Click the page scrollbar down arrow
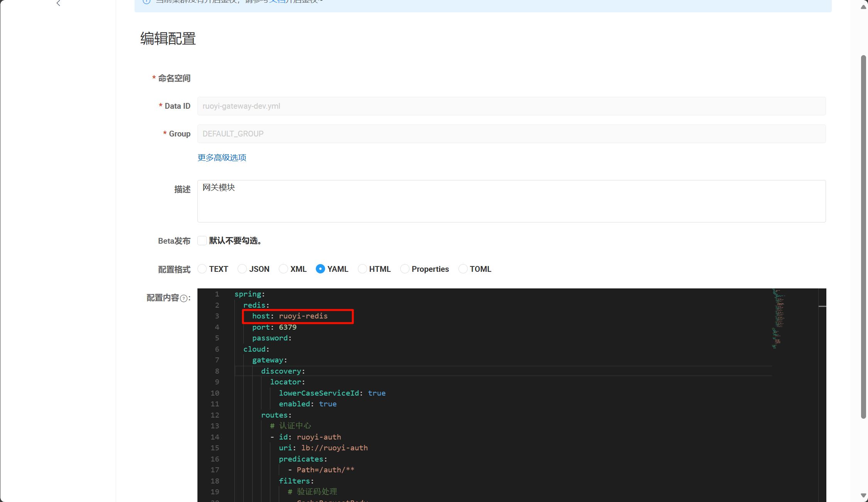 click(x=863, y=495)
